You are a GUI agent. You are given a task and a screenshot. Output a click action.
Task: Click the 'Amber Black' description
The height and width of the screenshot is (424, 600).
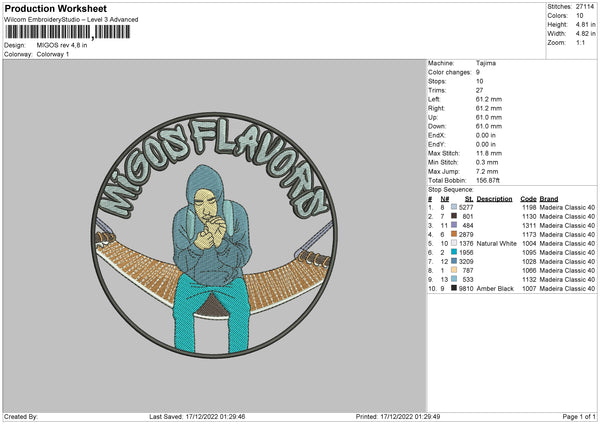click(x=495, y=289)
